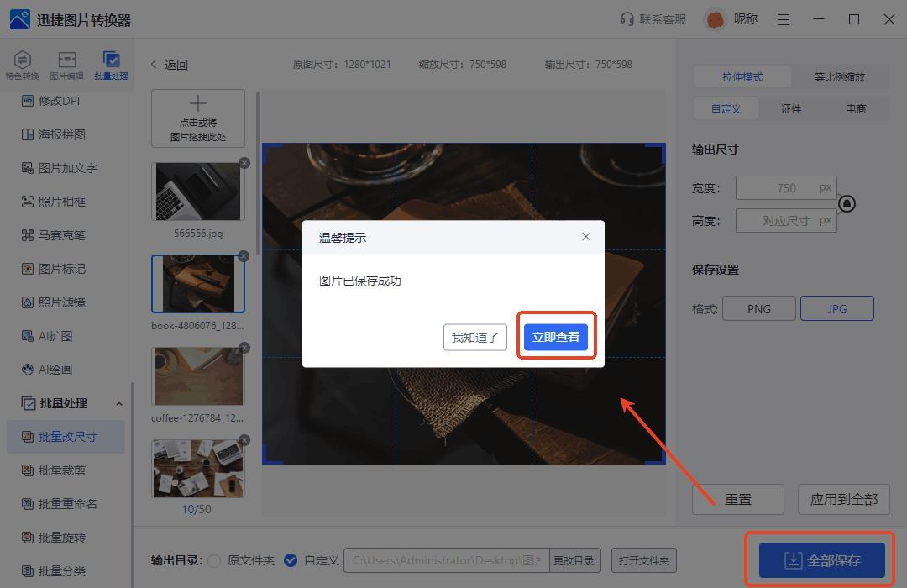Viewport: 907px width, 588px height.
Task: Select the 自定义 output directory option
Action: pyautogui.click(x=291, y=560)
